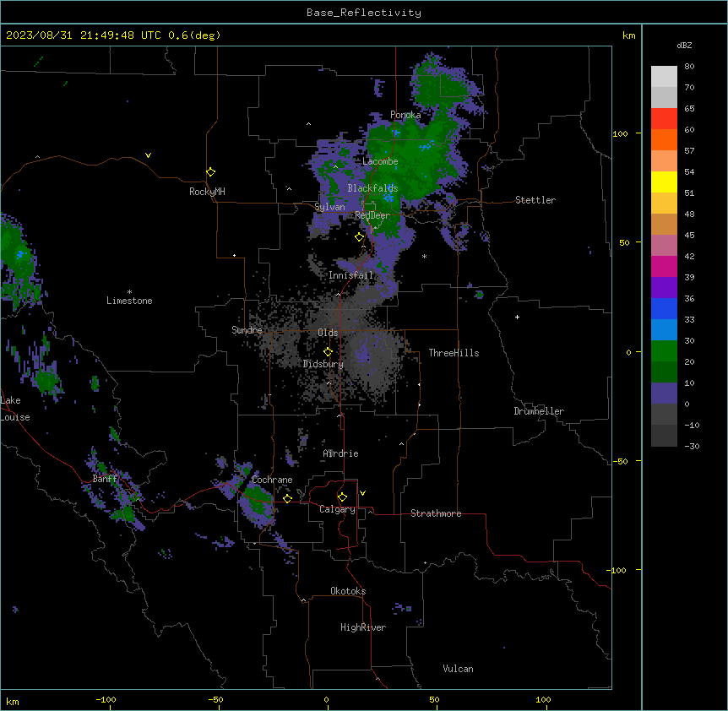728x711 pixels.
Task: Click the RedDeer city label
Action: [x=372, y=215]
